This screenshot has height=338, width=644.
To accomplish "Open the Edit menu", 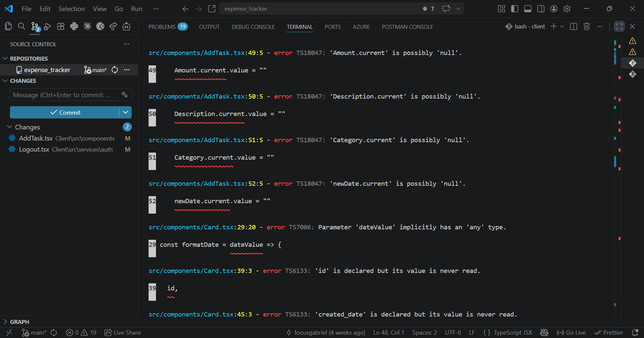I will pos(45,9).
